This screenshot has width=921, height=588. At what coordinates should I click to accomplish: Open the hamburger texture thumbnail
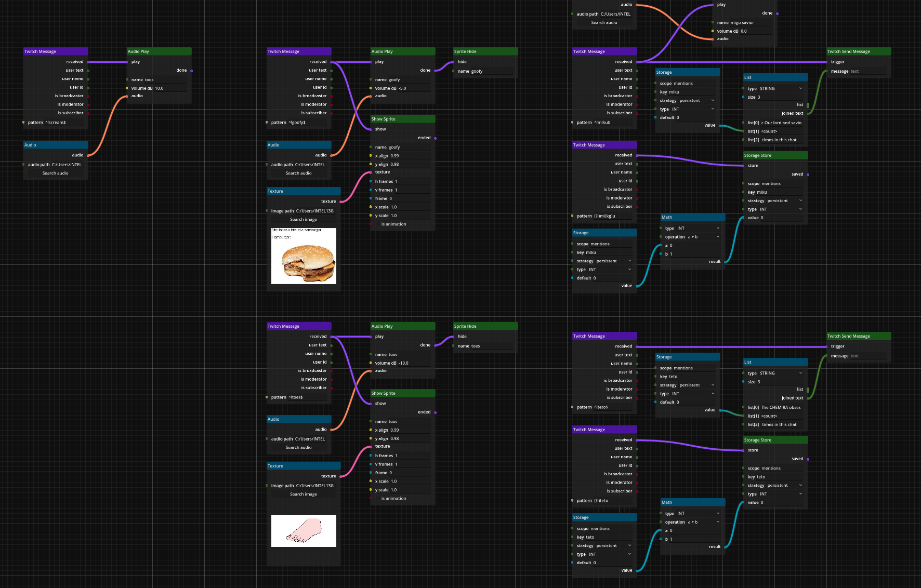pos(304,256)
